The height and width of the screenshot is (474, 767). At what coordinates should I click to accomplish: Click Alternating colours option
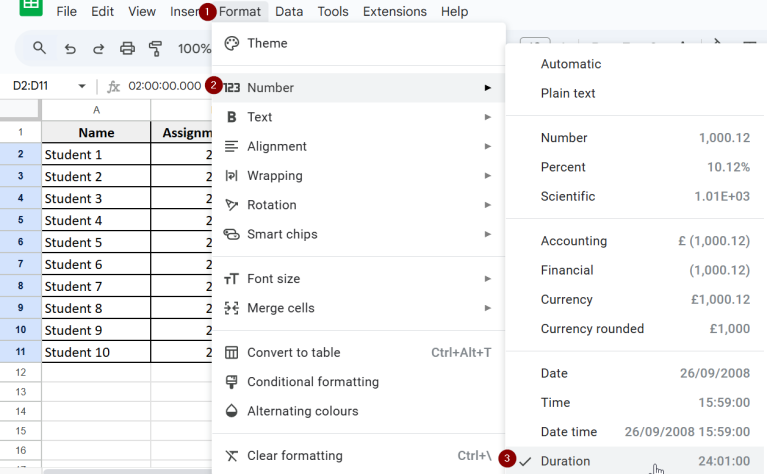coord(302,411)
